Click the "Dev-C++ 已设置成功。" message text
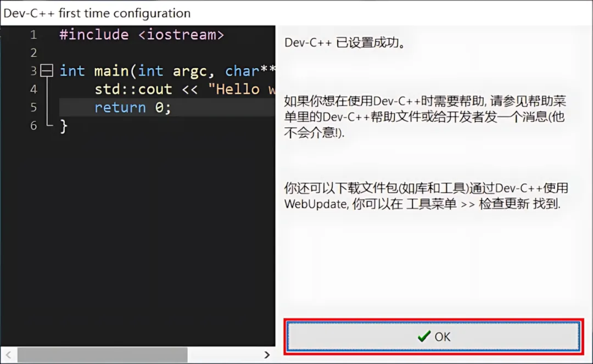This screenshot has width=593, height=364. 345,43
